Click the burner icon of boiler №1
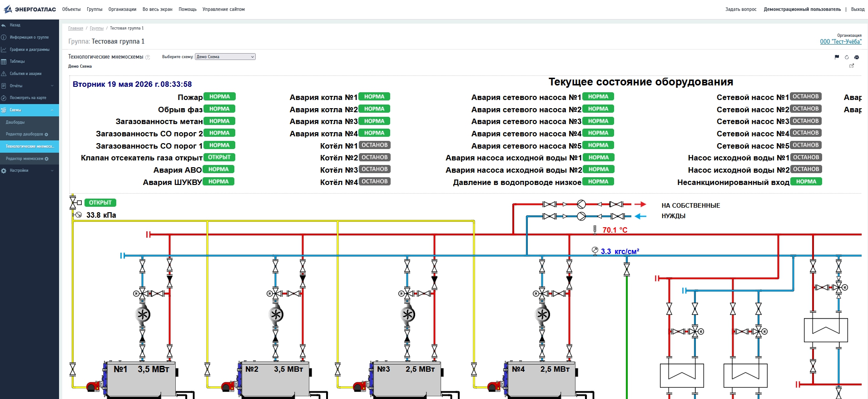 [93, 386]
